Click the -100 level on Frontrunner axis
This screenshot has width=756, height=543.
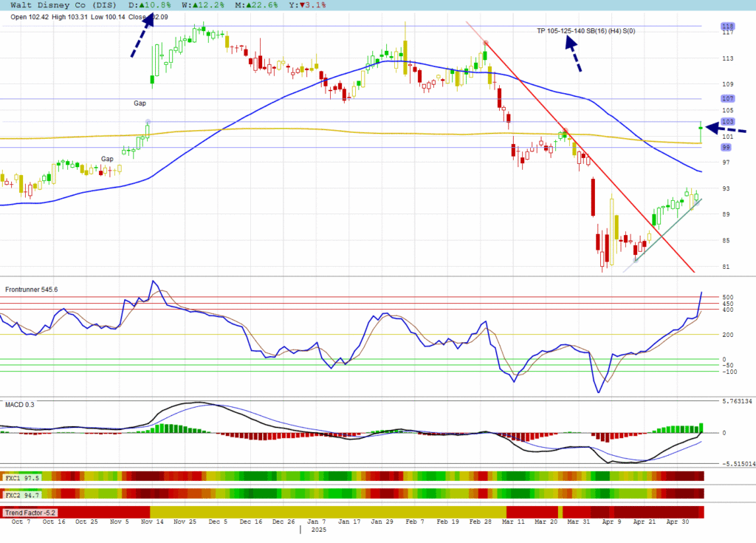click(x=729, y=372)
